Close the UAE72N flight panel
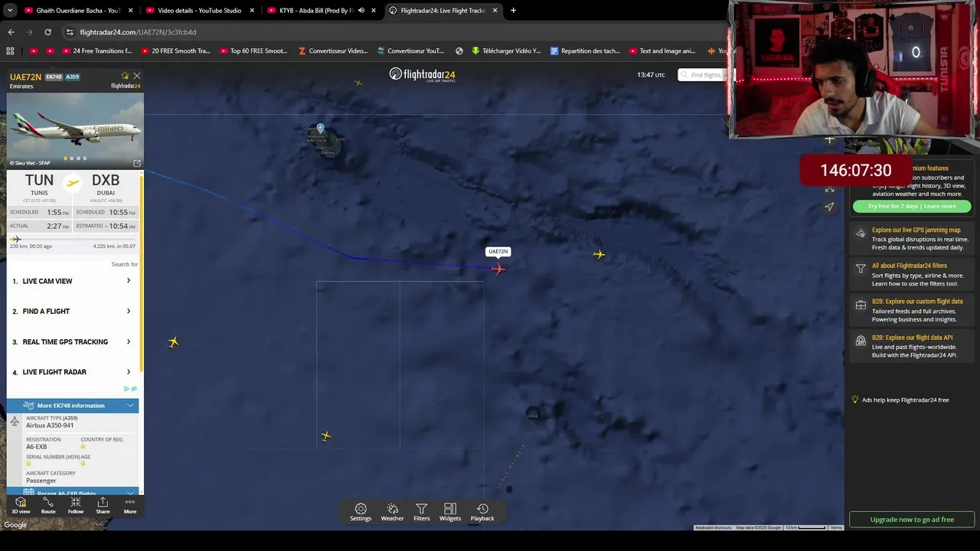The width and height of the screenshot is (980, 551). click(137, 76)
